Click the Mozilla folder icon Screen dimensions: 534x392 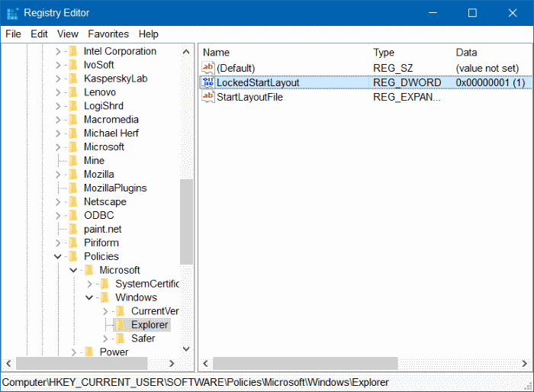[73, 175]
